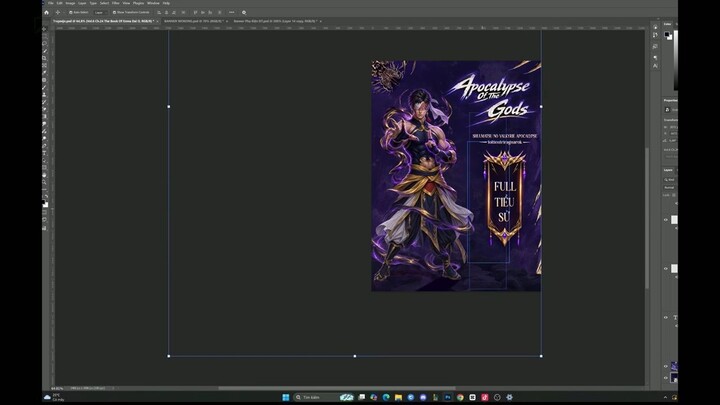
Task: Select the Hand tool in the toolbox
Action: [x=45, y=175]
